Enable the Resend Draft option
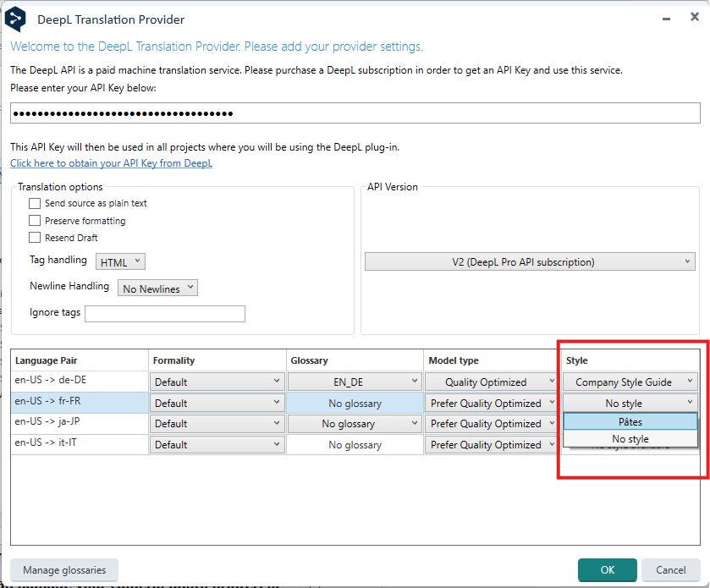Screen dimensions: 710x588 coord(35,237)
